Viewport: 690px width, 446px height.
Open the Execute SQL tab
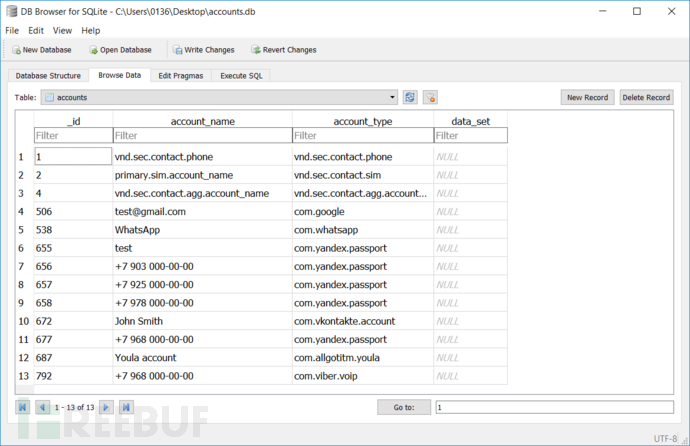click(x=241, y=76)
